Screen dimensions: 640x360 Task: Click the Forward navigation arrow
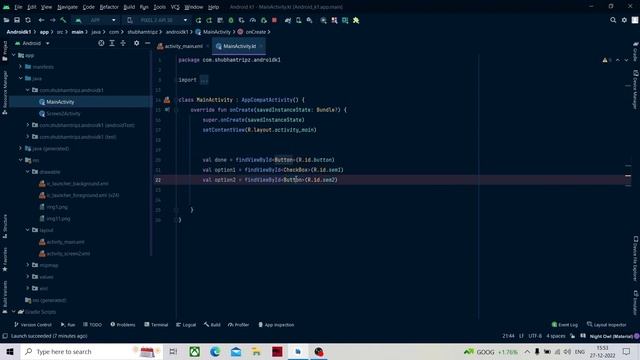[52, 20]
